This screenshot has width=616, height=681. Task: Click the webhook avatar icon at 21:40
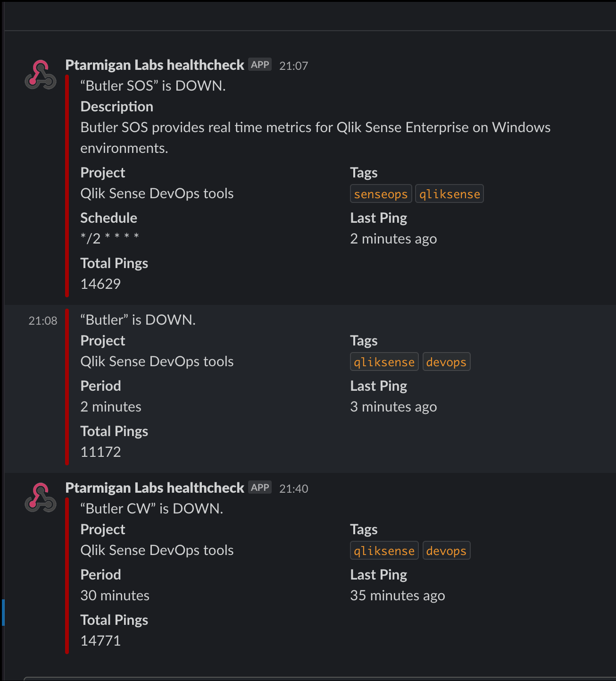pyautogui.click(x=41, y=497)
